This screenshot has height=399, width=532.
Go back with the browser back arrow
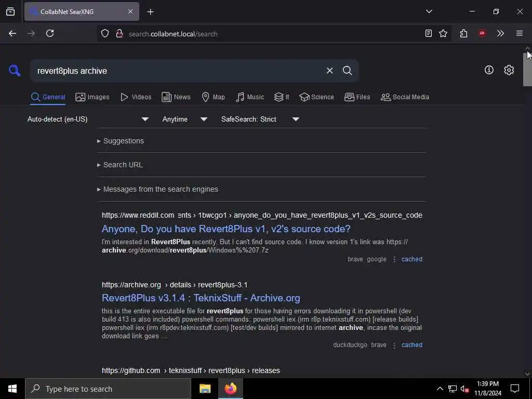tap(12, 33)
